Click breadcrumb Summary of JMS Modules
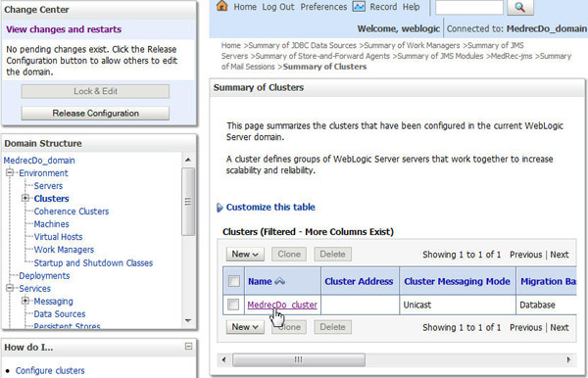 (440, 56)
